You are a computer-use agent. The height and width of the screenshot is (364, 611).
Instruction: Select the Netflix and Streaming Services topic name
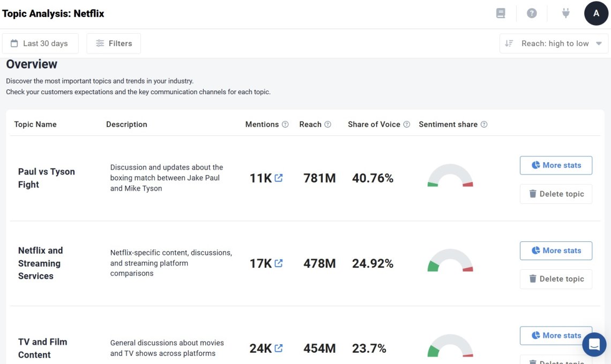click(41, 263)
